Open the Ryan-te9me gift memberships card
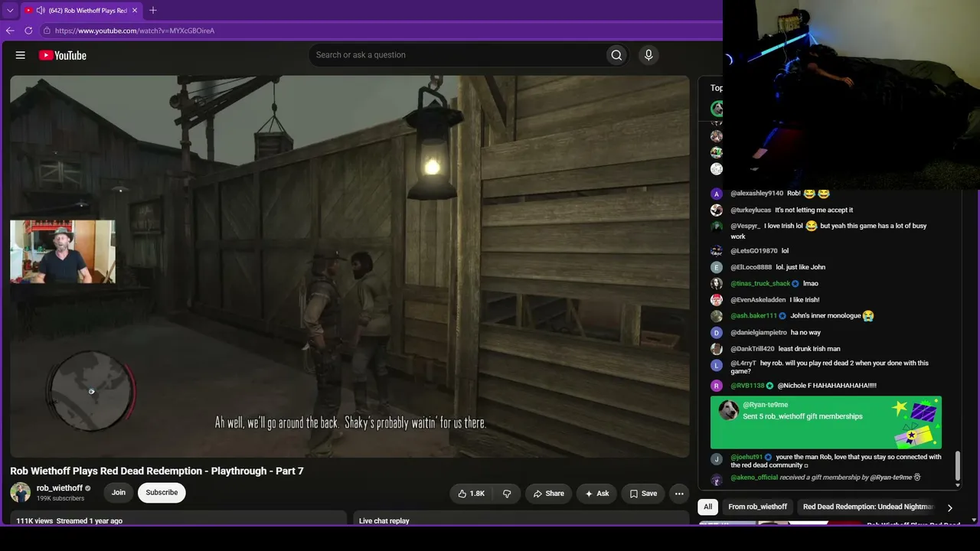 [x=826, y=422]
